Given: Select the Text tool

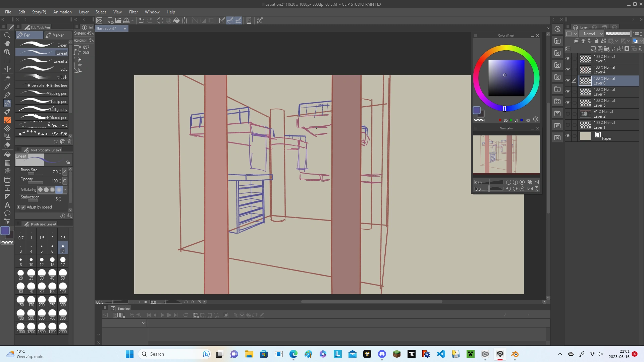Looking at the screenshot, I should click(x=7, y=205).
